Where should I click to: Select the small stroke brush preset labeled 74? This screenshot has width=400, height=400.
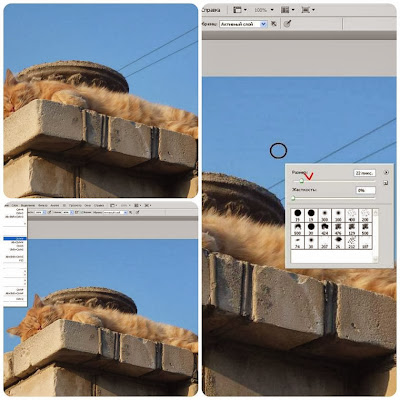tap(298, 242)
